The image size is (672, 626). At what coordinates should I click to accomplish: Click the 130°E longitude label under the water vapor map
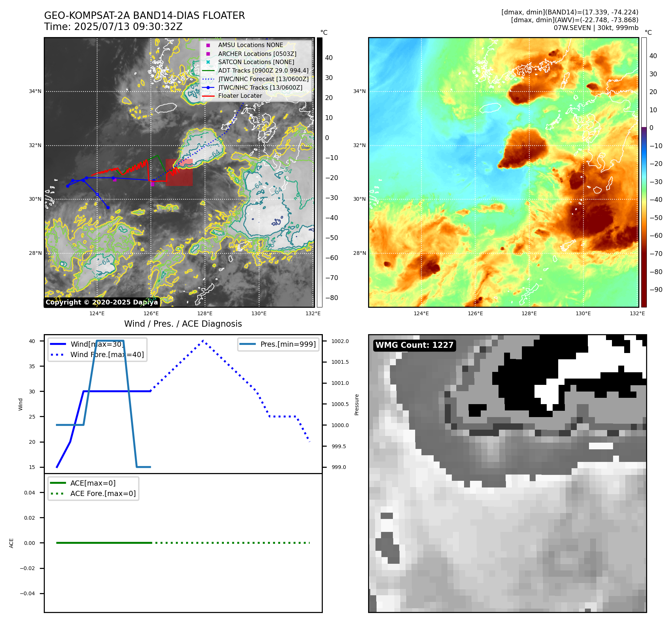[583, 313]
